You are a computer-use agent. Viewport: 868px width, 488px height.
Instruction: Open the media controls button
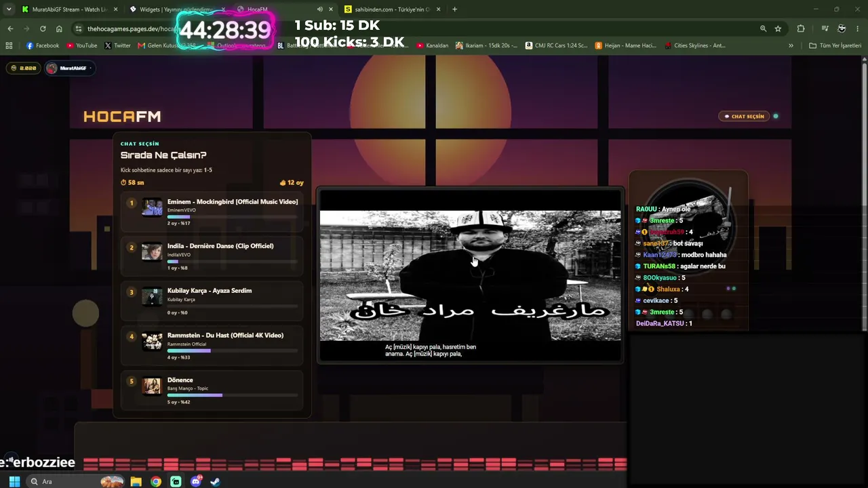(x=825, y=28)
